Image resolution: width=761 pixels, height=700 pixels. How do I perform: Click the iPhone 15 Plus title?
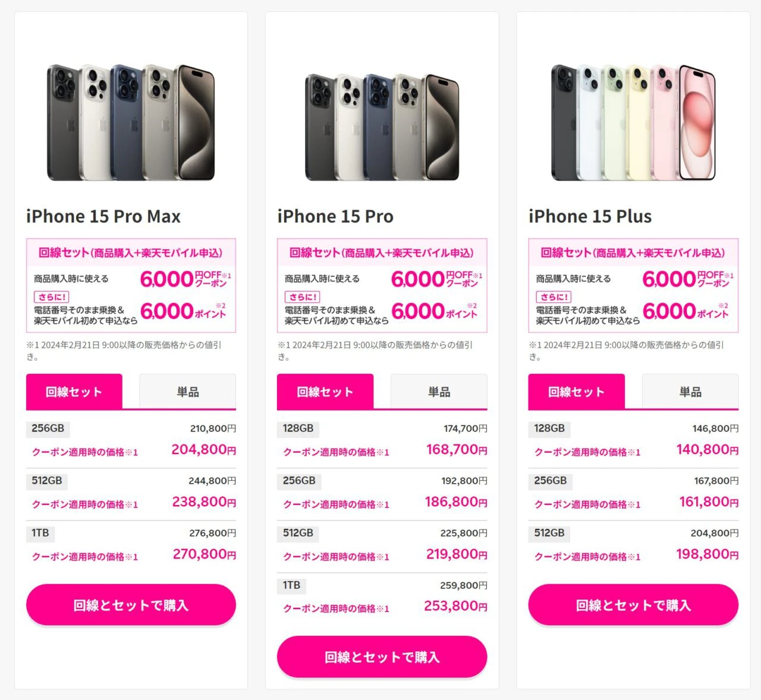pyautogui.click(x=590, y=216)
